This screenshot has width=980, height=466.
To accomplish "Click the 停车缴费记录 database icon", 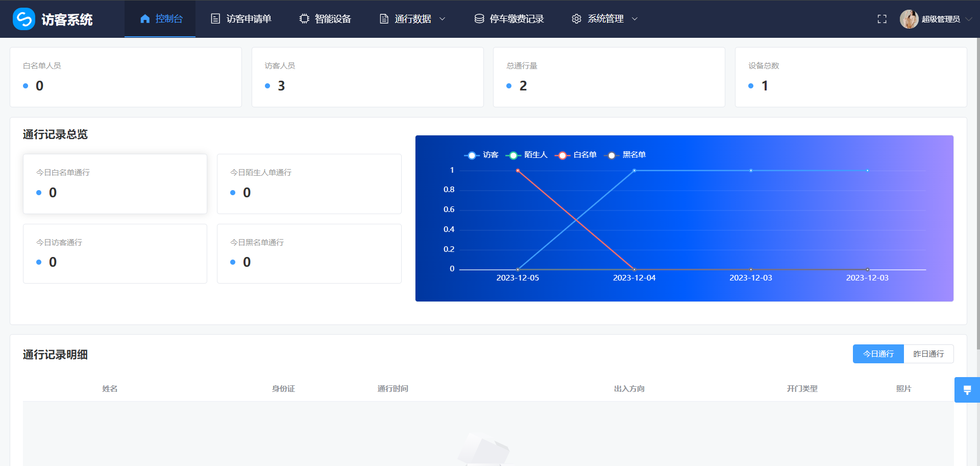I will click(479, 19).
